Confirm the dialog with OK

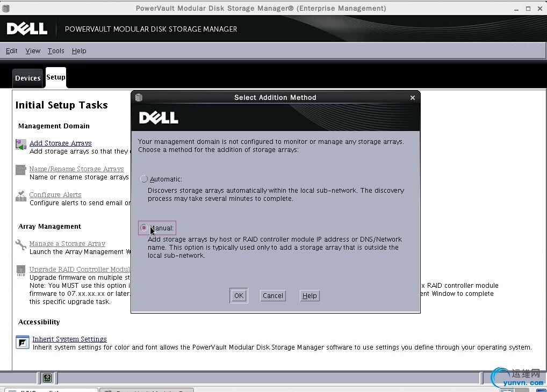click(x=239, y=296)
